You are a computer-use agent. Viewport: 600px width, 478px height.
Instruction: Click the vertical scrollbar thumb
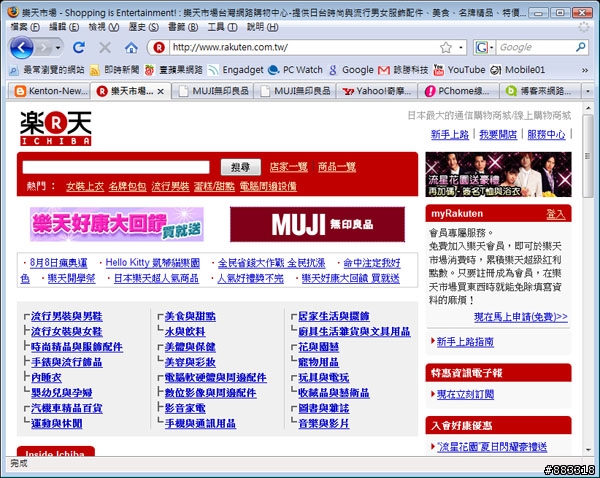pos(588,156)
